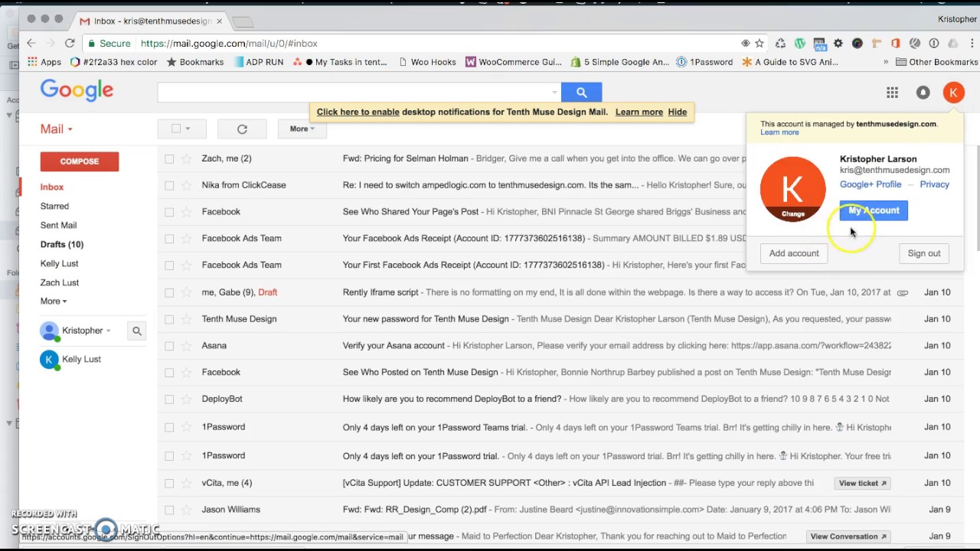The height and width of the screenshot is (551, 980).
Task: Open the select-all checkbox dropdown
Action: (188, 129)
